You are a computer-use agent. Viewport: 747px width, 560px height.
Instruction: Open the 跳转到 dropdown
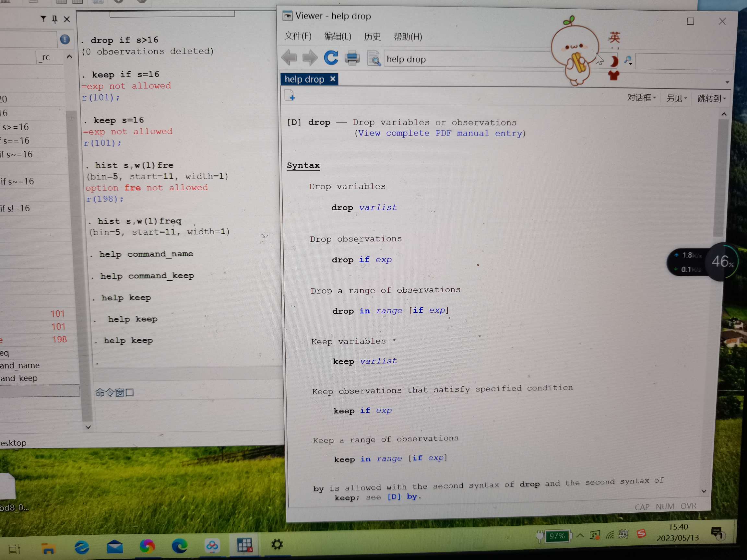pos(711,99)
